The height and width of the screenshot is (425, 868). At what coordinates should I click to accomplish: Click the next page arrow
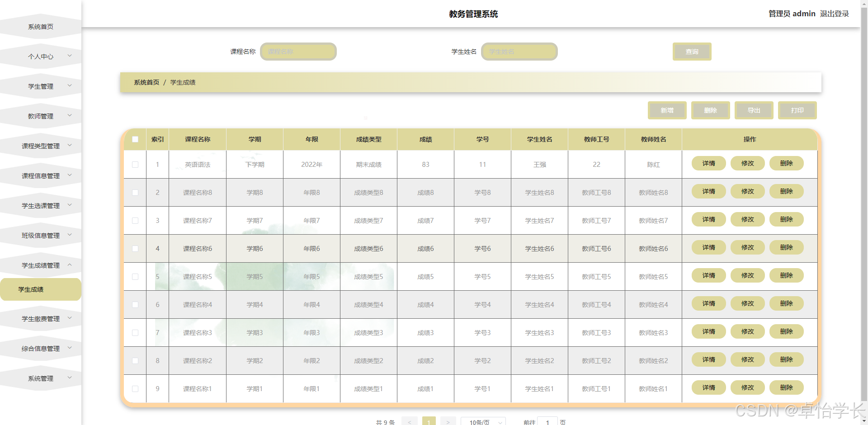[x=448, y=422]
